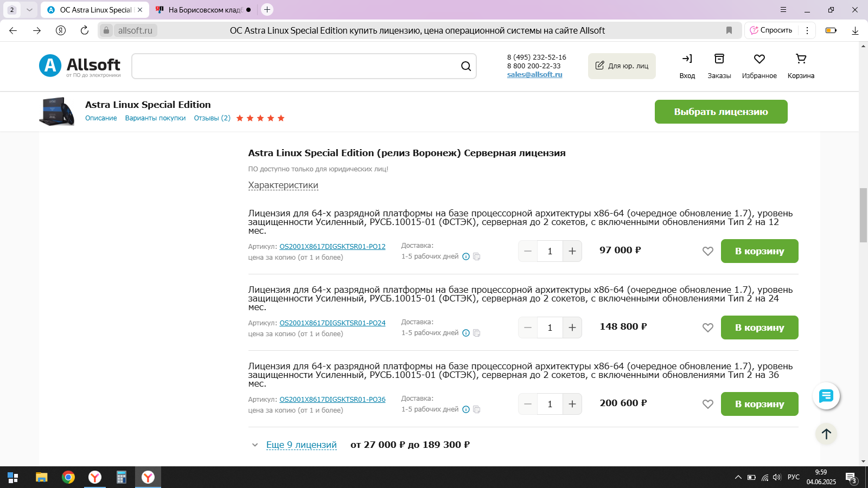Click delivery info icon for PO24 license

coord(466,333)
